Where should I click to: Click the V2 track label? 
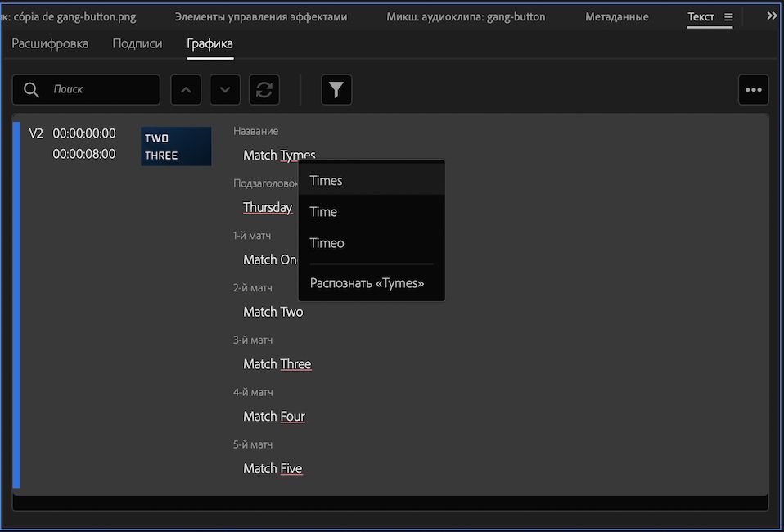(x=36, y=133)
